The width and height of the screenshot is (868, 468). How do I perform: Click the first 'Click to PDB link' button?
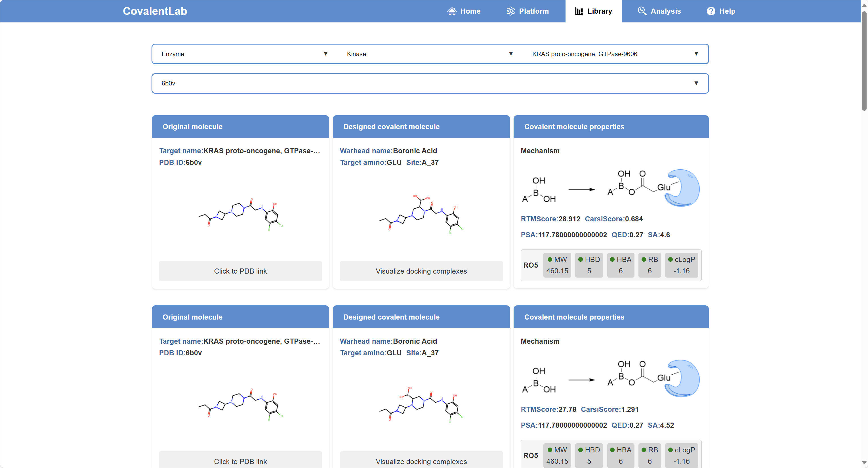click(x=240, y=271)
